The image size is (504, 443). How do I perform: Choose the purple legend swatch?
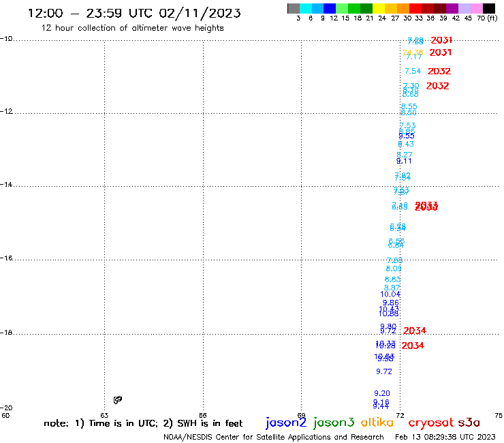(x=452, y=8)
